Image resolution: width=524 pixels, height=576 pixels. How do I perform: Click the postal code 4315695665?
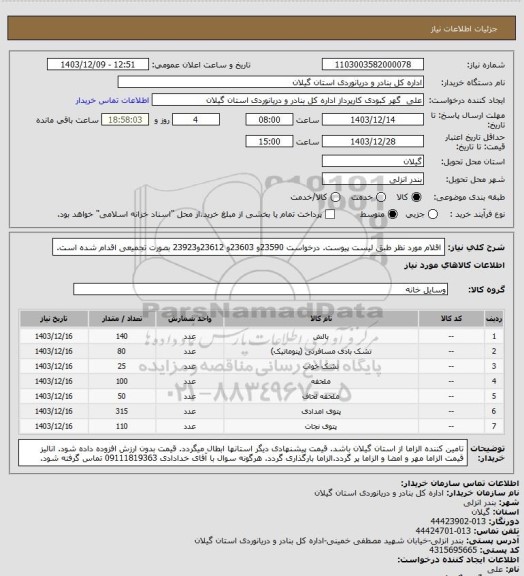453,550
